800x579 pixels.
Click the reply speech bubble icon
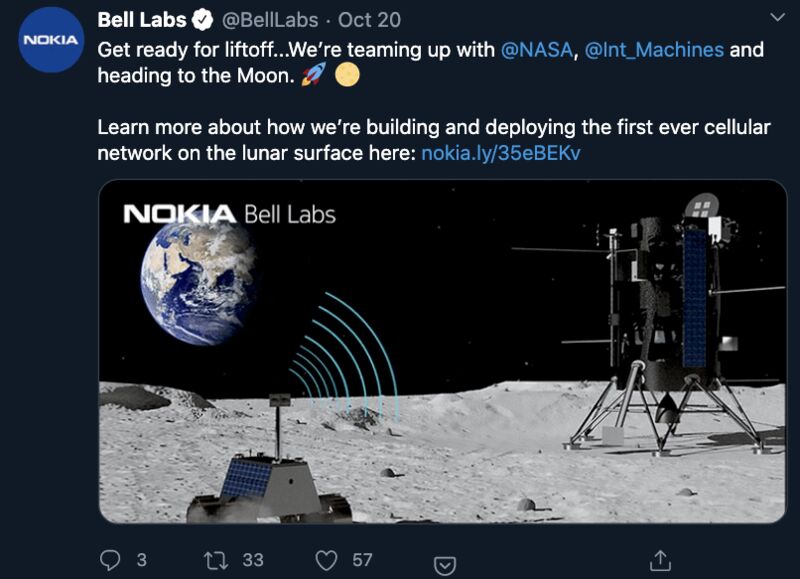coord(110,560)
